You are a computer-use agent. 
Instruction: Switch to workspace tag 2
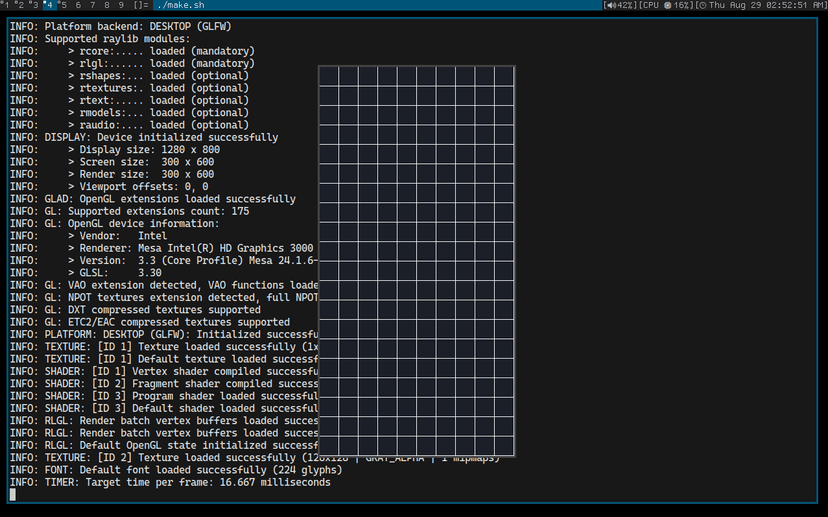click(x=20, y=5)
